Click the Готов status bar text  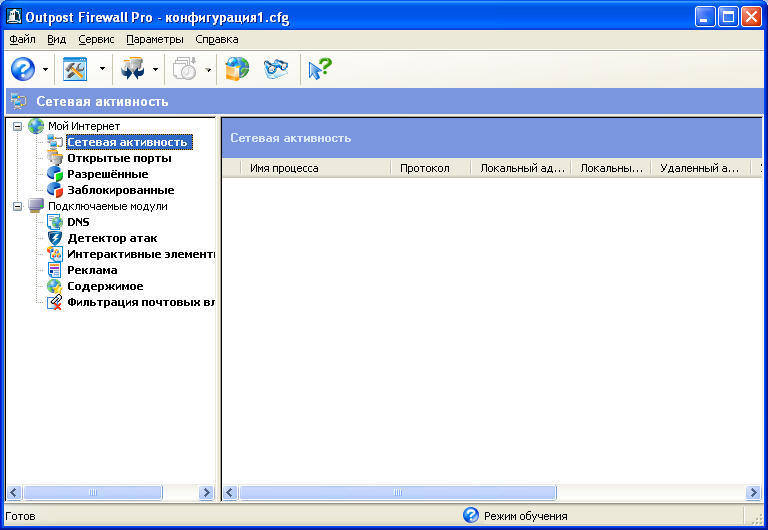click(x=20, y=516)
